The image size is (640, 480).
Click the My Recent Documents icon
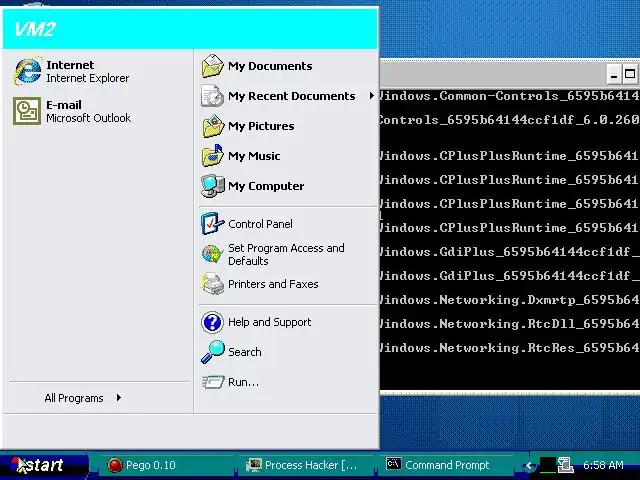(212, 96)
